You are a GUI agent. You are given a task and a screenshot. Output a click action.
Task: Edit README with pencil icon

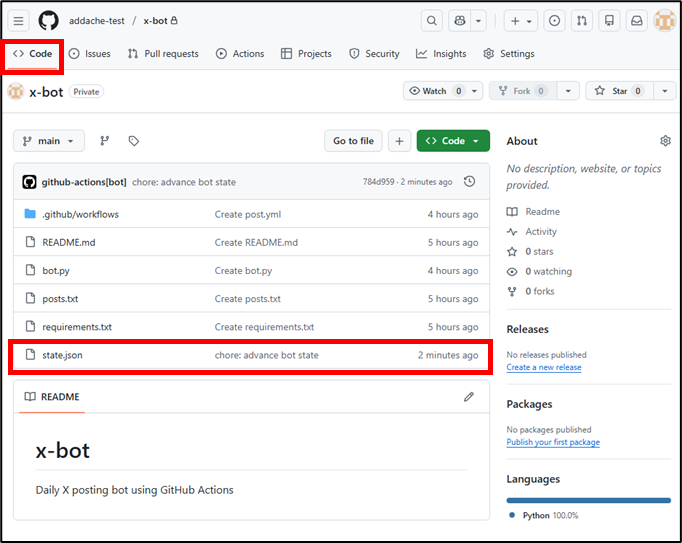tap(468, 397)
